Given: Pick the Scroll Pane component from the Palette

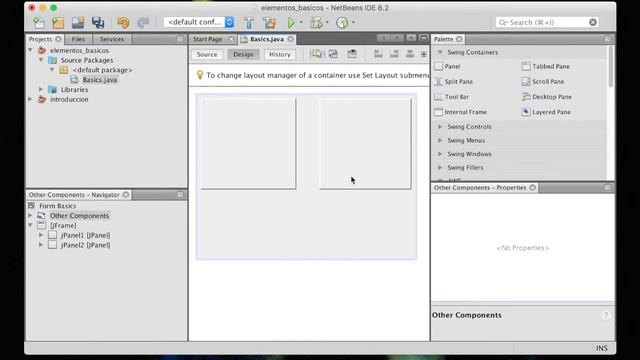Looking at the screenshot, I should pos(543,81).
